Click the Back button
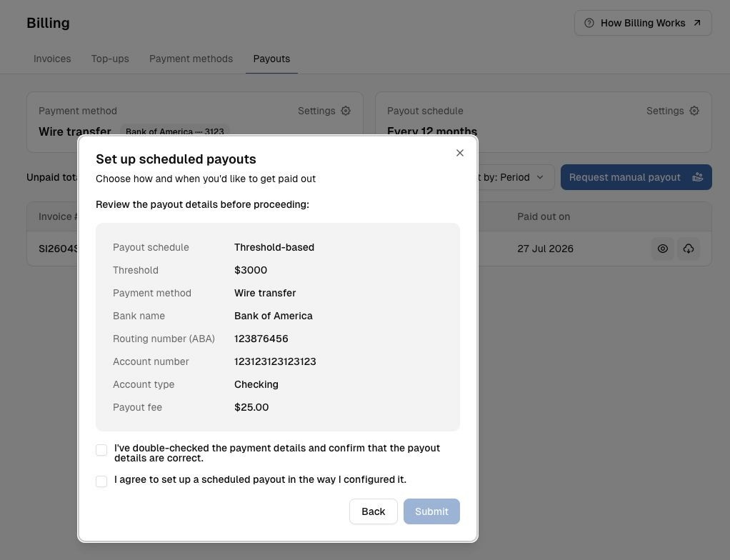The height and width of the screenshot is (560, 730). point(374,511)
